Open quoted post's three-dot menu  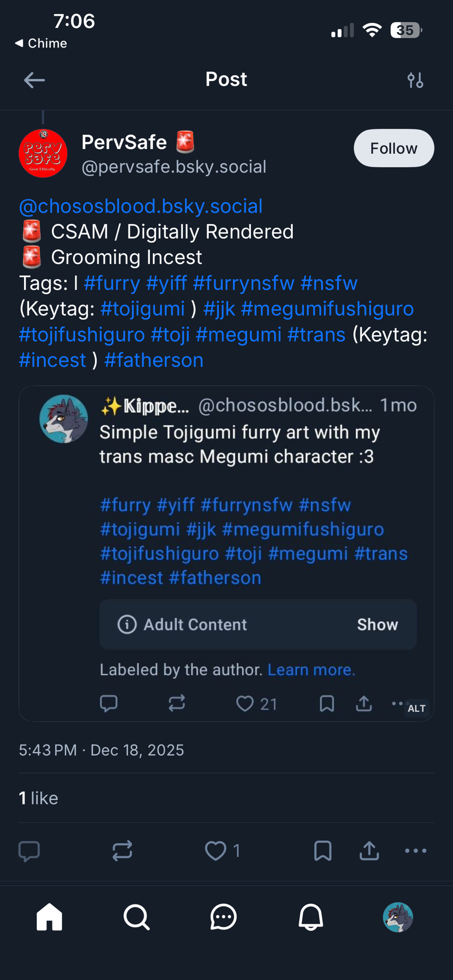(397, 703)
